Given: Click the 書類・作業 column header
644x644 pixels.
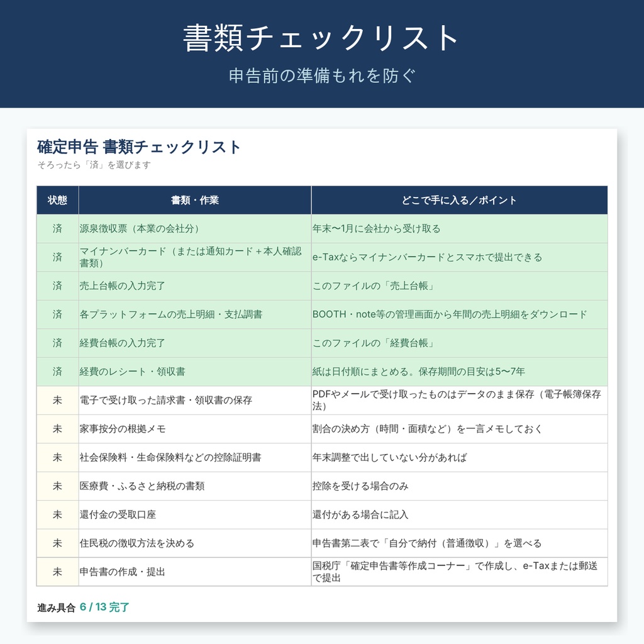Looking at the screenshot, I should (x=195, y=200).
